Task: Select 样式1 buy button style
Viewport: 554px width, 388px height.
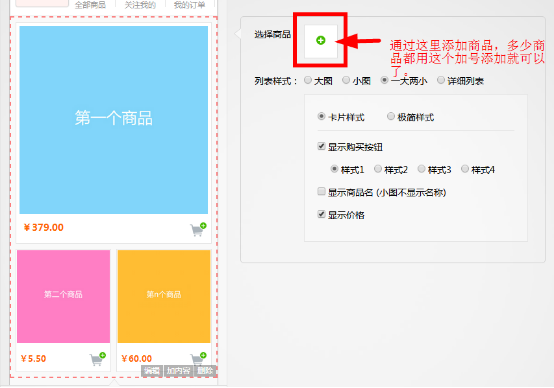Action: (334, 169)
